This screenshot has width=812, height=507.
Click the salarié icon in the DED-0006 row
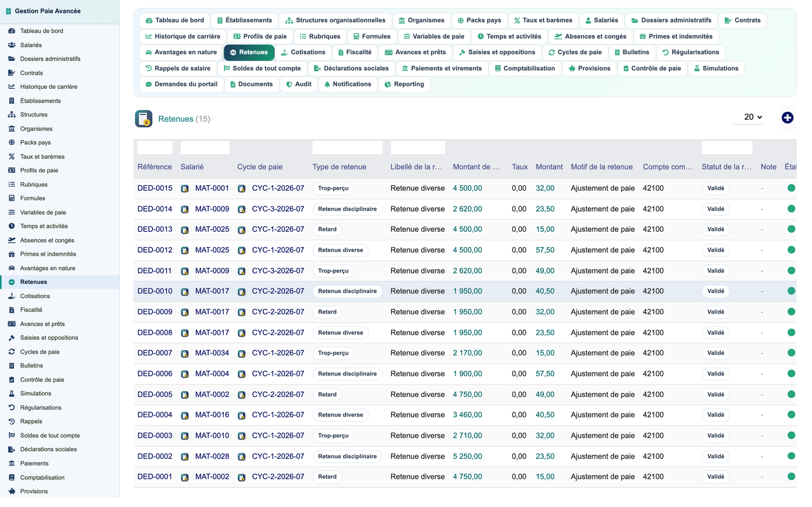click(185, 374)
